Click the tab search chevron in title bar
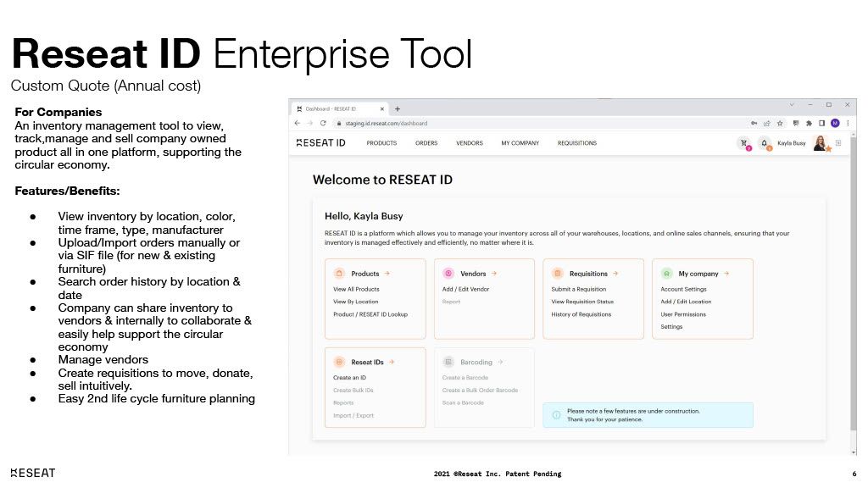Image resolution: width=868 pixels, height=488 pixels. pos(792,104)
